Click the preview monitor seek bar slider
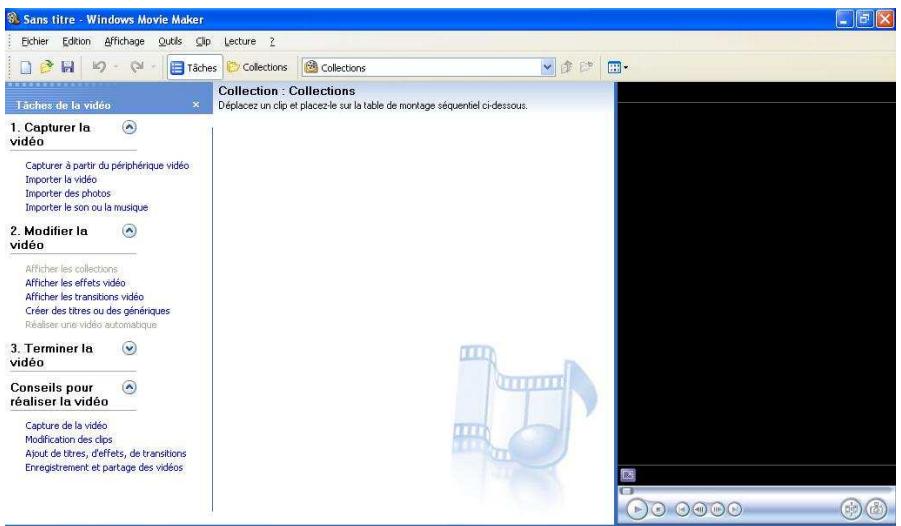 [x=627, y=491]
